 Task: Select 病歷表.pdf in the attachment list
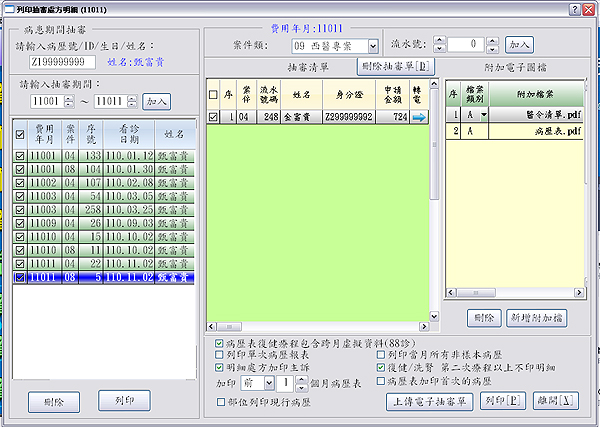[541, 131]
